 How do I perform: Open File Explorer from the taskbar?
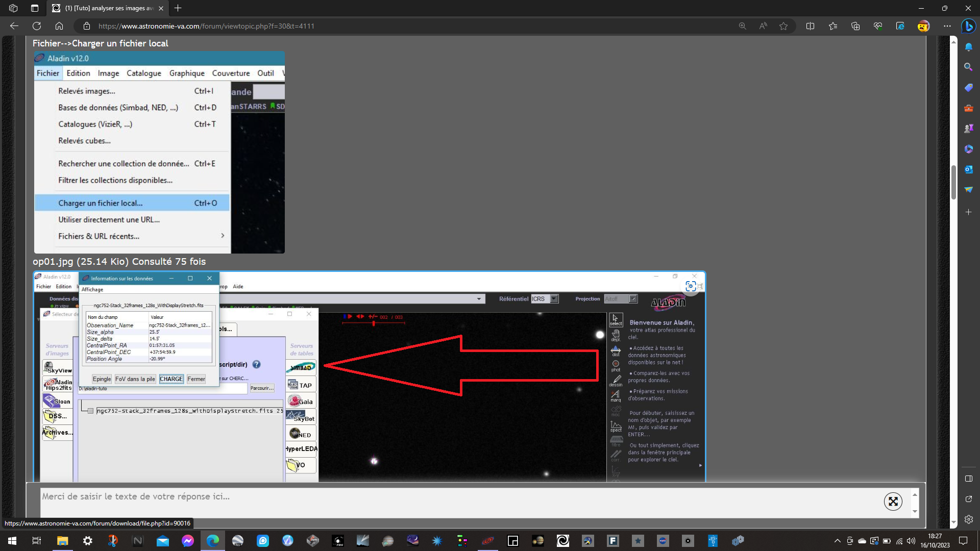pos(62,541)
